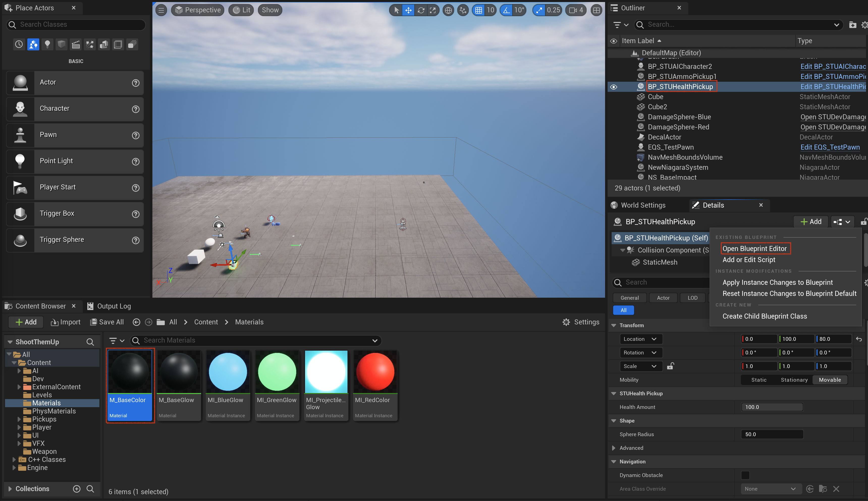Screen dimensions: 868x501
Task: Show Recently Placed category clock icon
Action: pyautogui.click(x=19, y=44)
